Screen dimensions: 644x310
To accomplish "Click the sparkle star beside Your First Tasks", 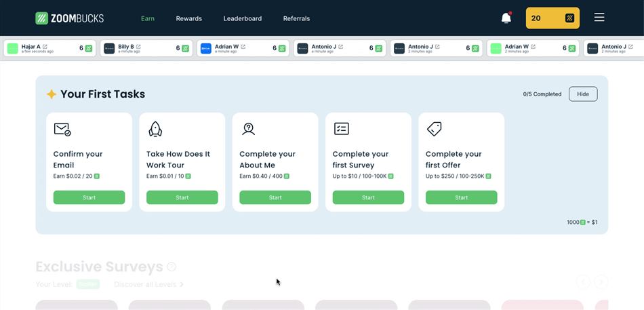I will point(52,94).
